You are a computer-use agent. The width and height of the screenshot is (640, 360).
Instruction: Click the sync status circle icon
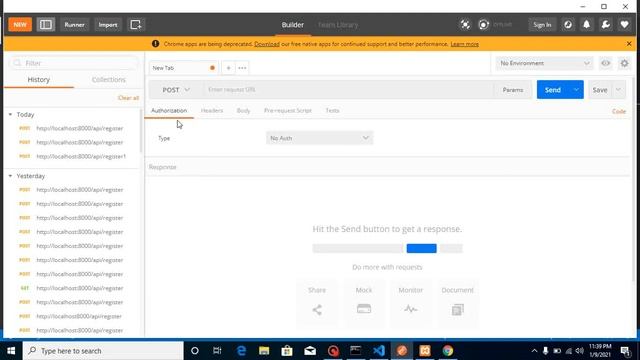click(484, 24)
